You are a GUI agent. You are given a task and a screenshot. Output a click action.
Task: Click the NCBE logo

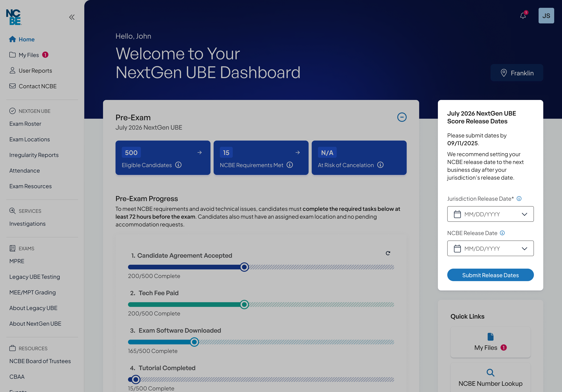coord(14,17)
